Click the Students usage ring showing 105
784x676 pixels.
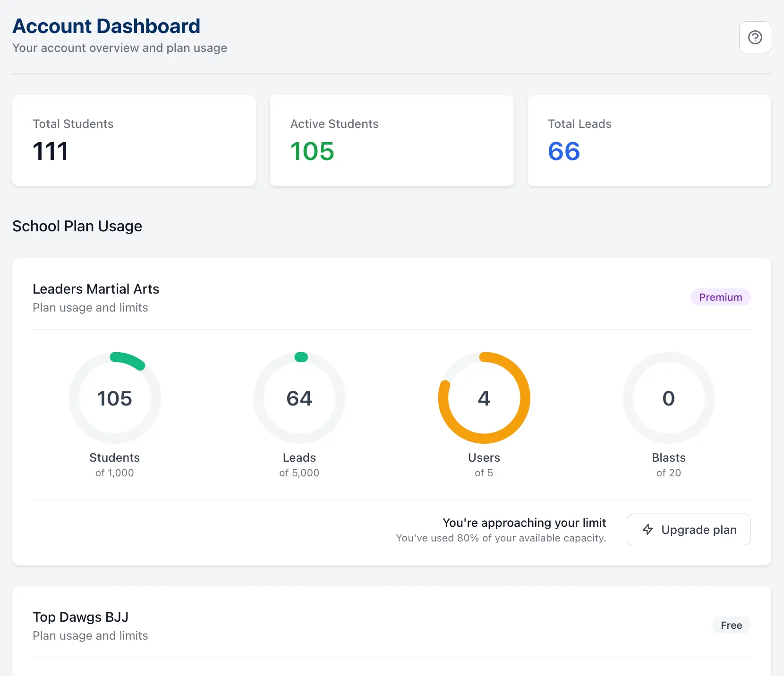point(115,398)
